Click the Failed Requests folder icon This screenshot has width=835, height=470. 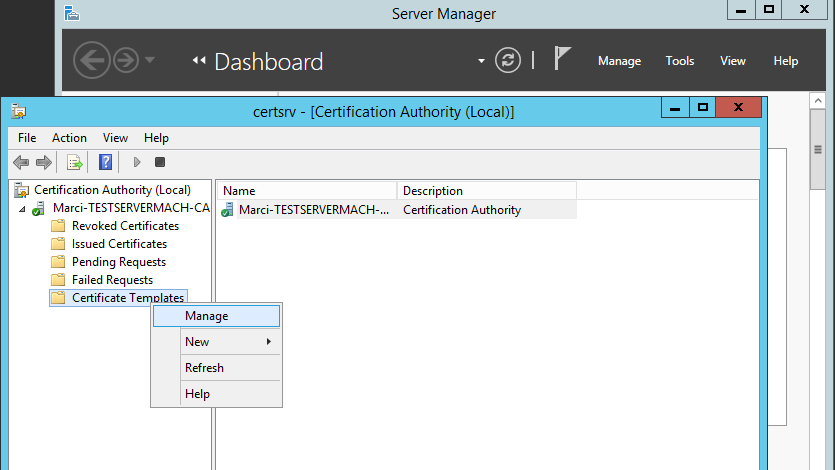(58, 279)
